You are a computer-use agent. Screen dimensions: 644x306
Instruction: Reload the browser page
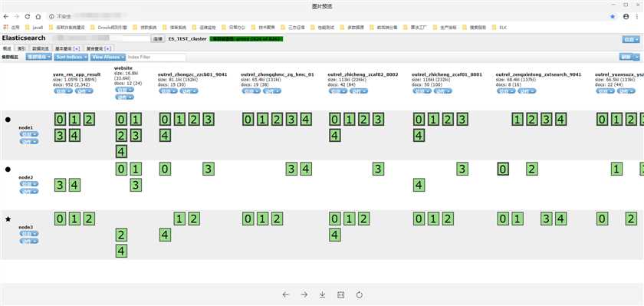pyautogui.click(x=28, y=16)
